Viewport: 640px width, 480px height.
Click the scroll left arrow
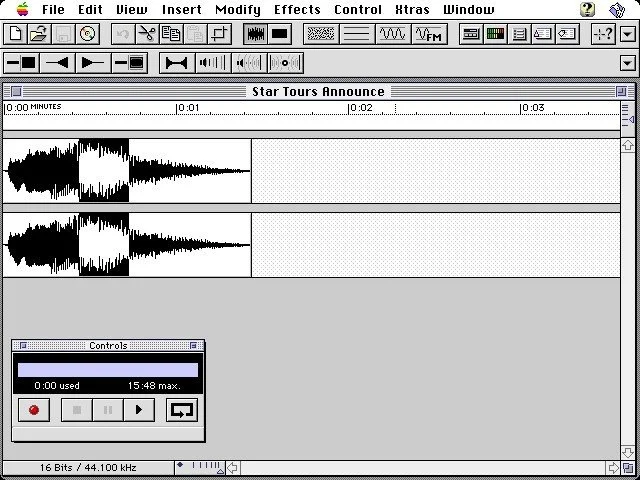(x=233, y=467)
